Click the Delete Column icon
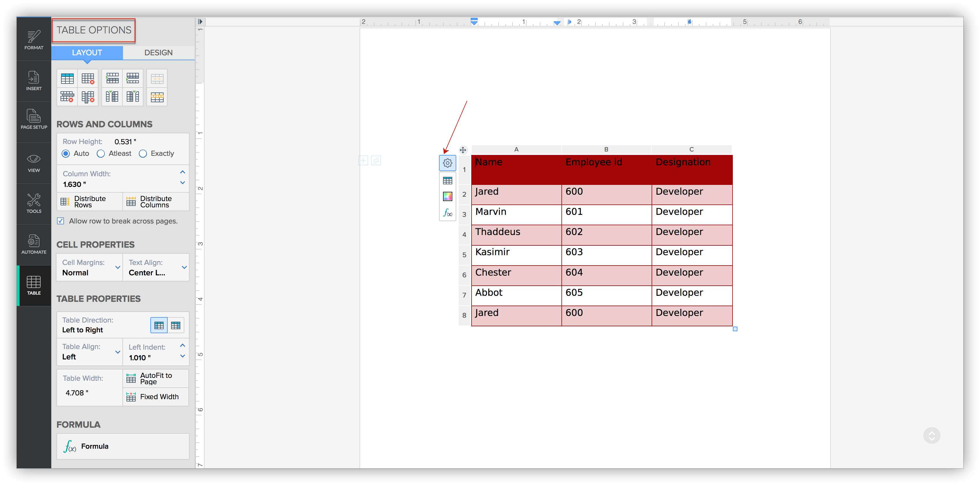Viewport: 980px width, 485px height. click(x=88, y=97)
